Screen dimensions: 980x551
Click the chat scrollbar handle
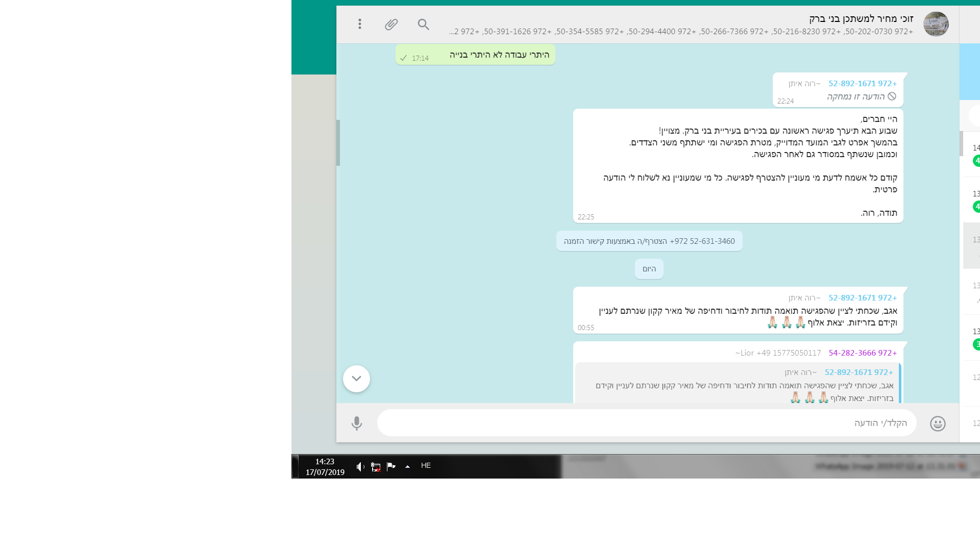[338, 143]
